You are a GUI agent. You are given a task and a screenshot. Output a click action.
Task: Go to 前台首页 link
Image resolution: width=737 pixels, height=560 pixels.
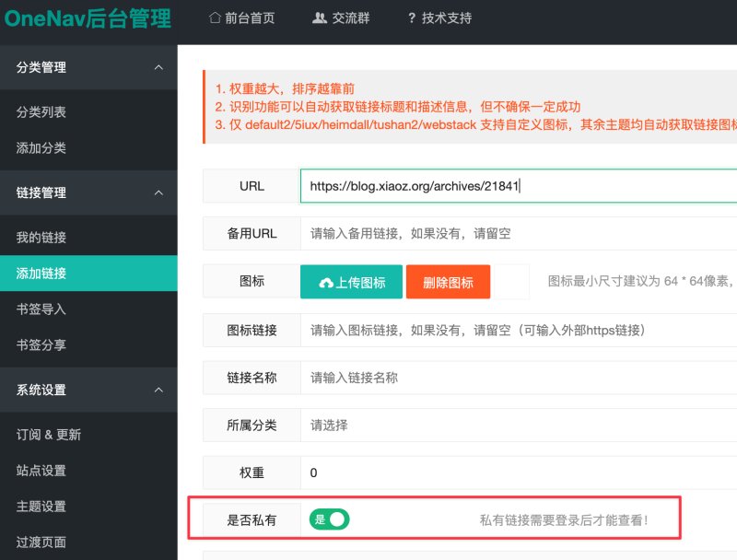(241, 17)
